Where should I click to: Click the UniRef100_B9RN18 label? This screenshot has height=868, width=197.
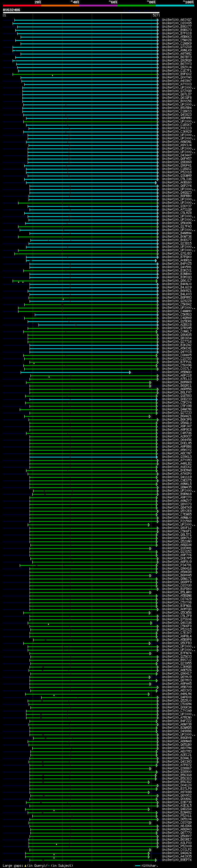(176, 494)
